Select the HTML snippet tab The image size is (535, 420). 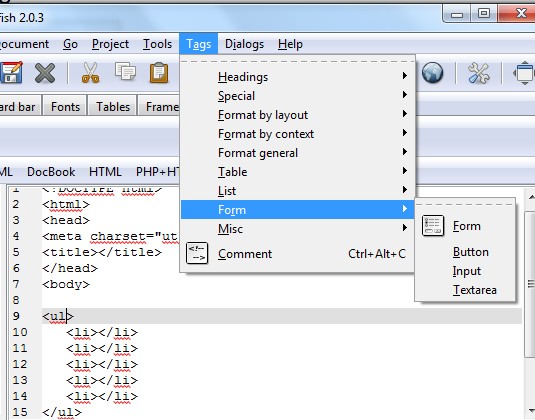105,172
